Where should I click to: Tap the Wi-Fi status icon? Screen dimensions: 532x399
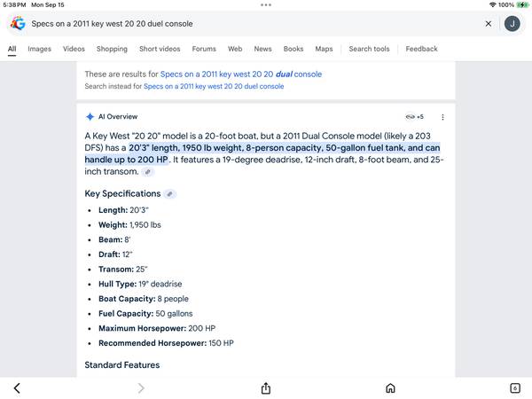[x=492, y=4]
